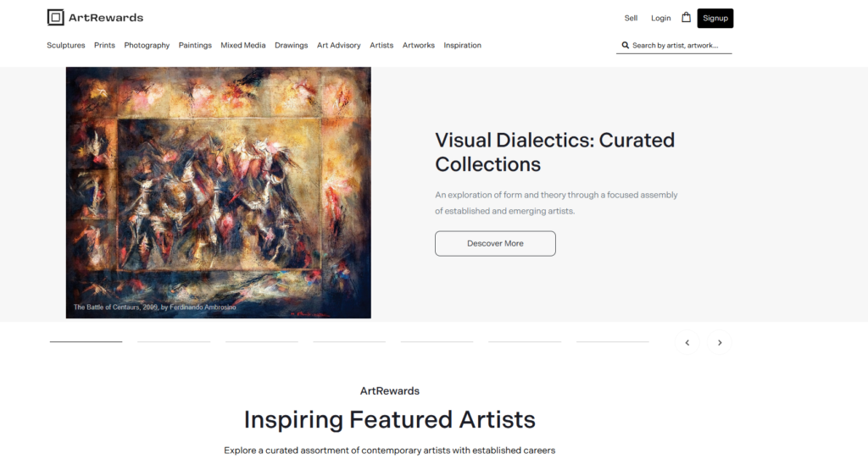This screenshot has height=470, width=868.
Task: Click the Sell link
Action: (x=631, y=19)
